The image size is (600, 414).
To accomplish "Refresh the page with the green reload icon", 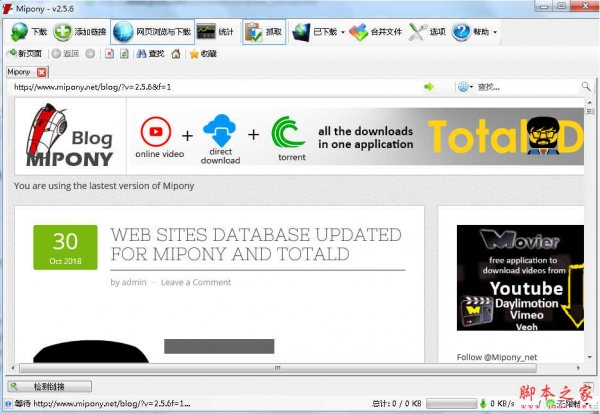I will tap(124, 54).
